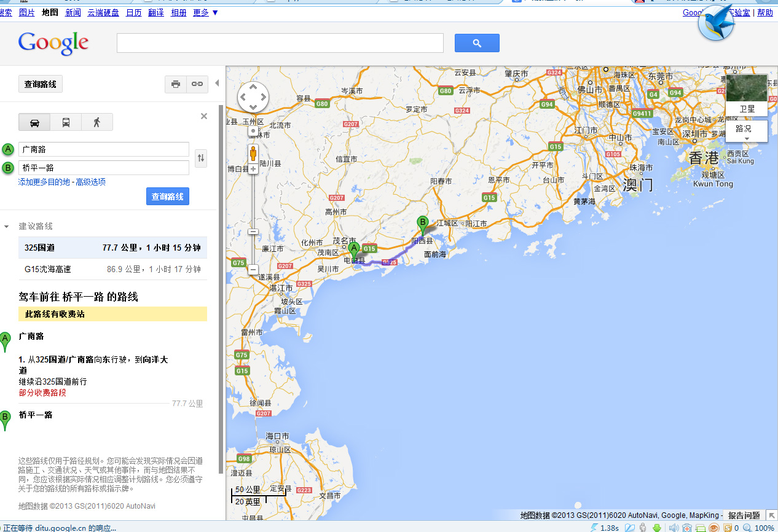This screenshot has width=778, height=532.
Task: Switch to 卫星 satellite view thumbnail
Action: pos(746,95)
